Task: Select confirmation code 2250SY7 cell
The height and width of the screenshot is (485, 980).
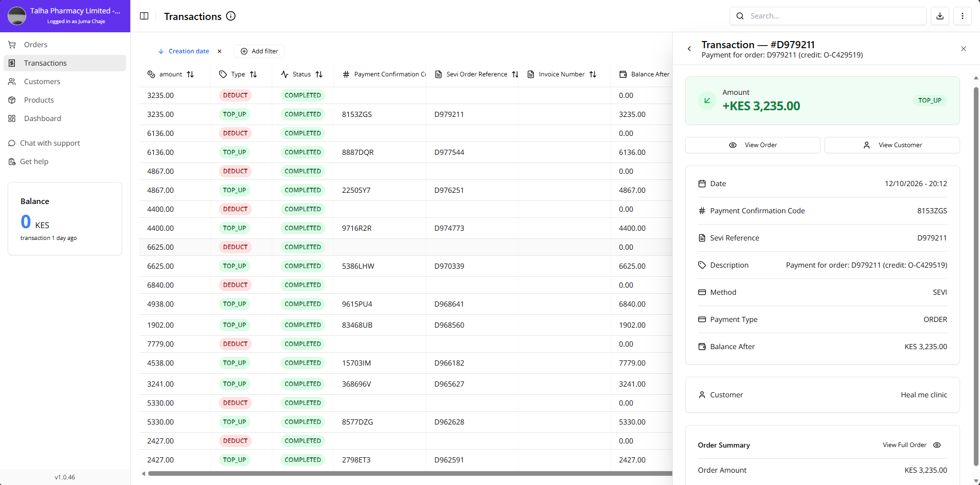Action: pyautogui.click(x=356, y=190)
